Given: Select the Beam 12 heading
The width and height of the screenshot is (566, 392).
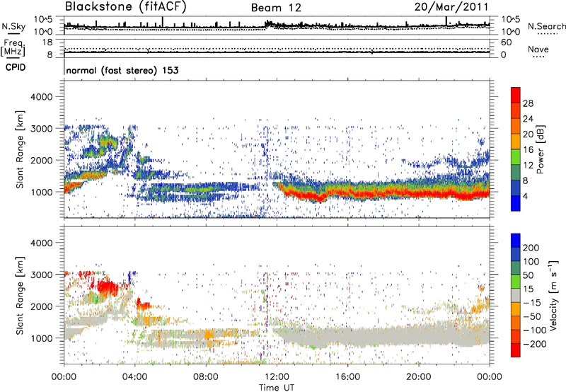Looking at the screenshot, I should [x=276, y=8].
